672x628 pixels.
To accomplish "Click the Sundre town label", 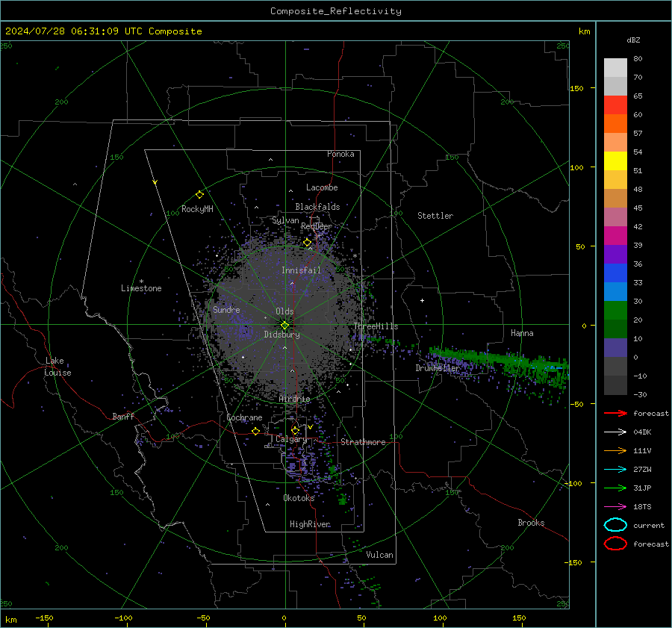I will [226, 310].
